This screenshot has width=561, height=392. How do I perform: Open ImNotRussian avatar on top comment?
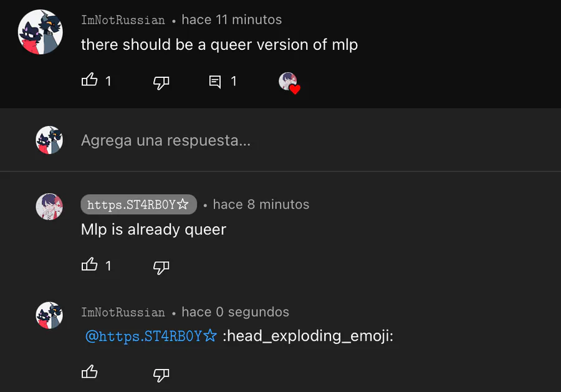point(41,32)
